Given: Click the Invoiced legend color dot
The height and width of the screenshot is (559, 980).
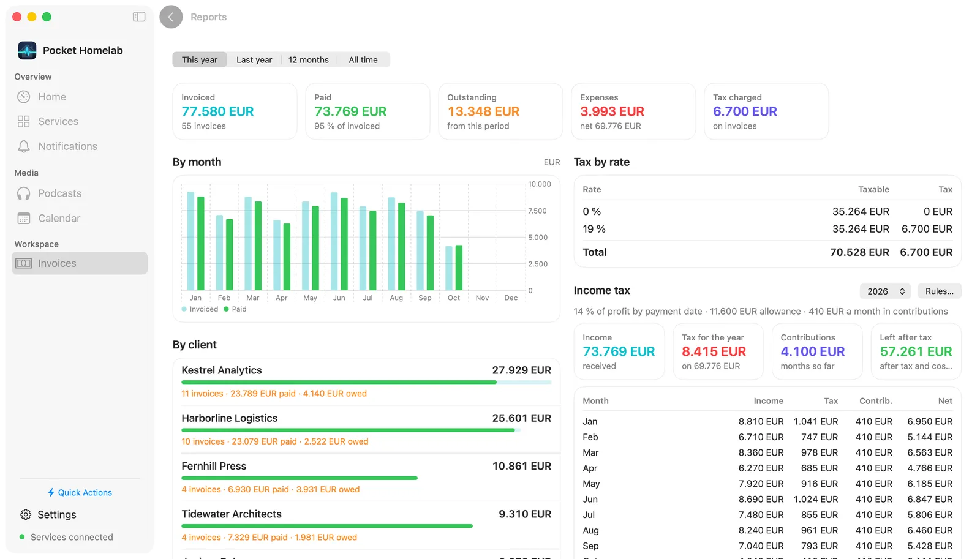Looking at the screenshot, I should pos(184,309).
